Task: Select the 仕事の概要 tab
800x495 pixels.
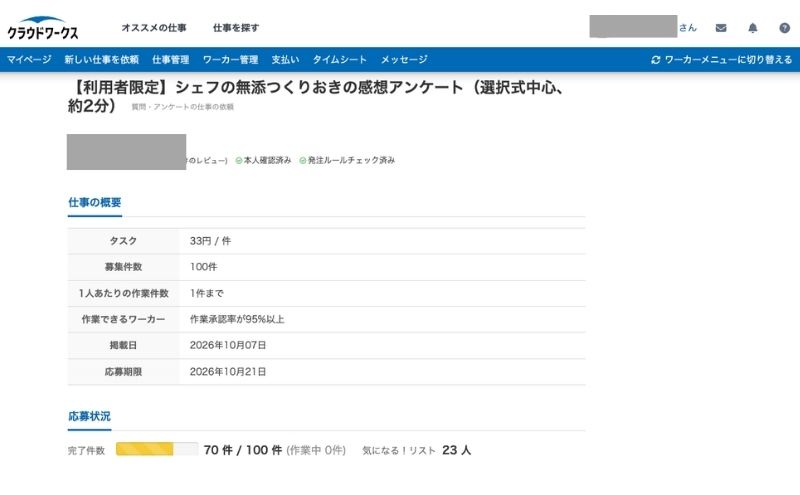Action: pyautogui.click(x=95, y=203)
